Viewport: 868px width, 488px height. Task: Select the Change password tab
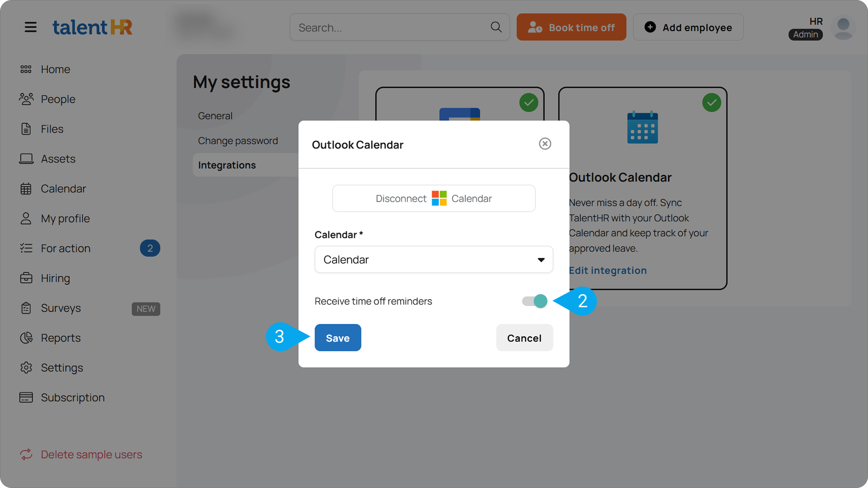pyautogui.click(x=238, y=140)
